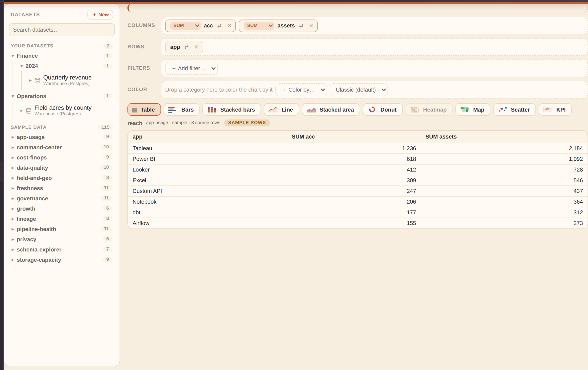
Task: Swap the acc column pill
Action: 219,26
